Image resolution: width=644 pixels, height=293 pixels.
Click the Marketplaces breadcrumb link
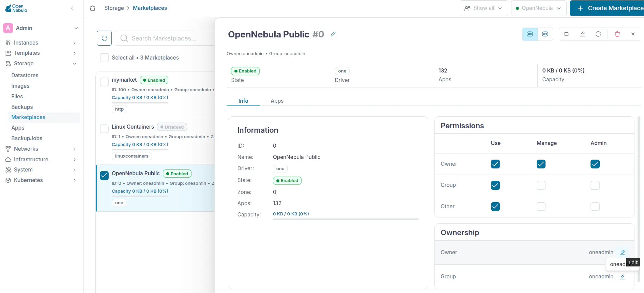click(150, 8)
